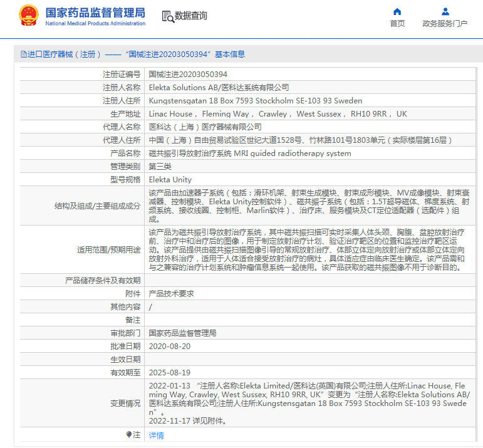Click the 产品储存条件及有效期 label
Viewport: 483px width, 448px height.
[103, 280]
